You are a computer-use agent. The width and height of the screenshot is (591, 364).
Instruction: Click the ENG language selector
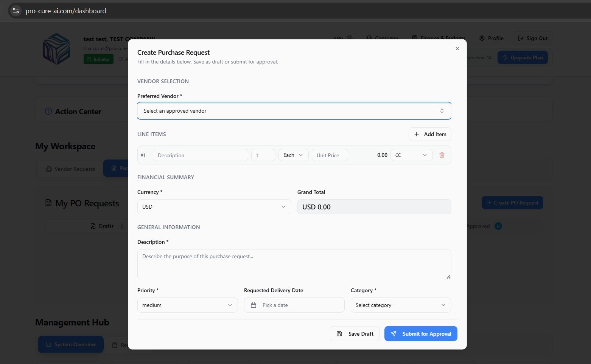[343, 38]
